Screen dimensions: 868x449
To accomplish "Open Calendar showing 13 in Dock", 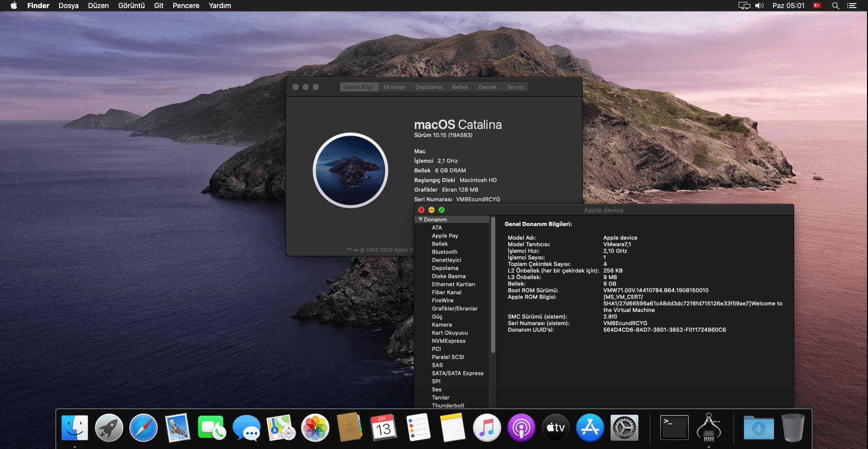I will tap(384, 428).
